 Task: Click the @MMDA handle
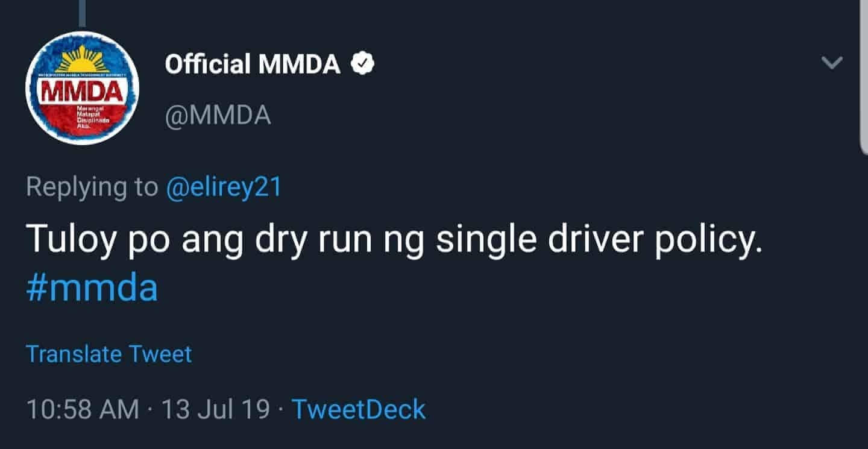pos(218,115)
